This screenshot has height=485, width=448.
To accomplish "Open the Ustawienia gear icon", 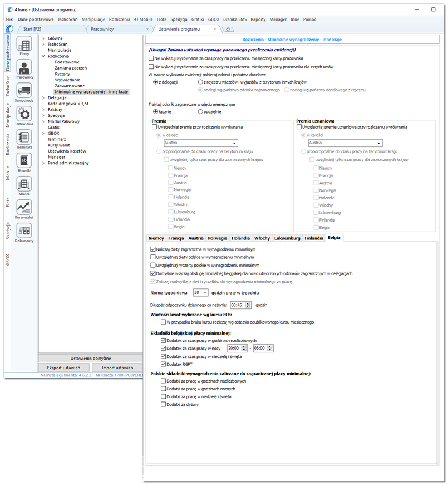I will [24, 114].
